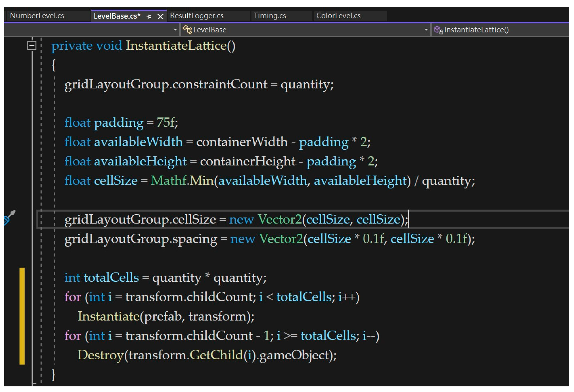Pin the LevelBase.cs tab

[149, 17]
